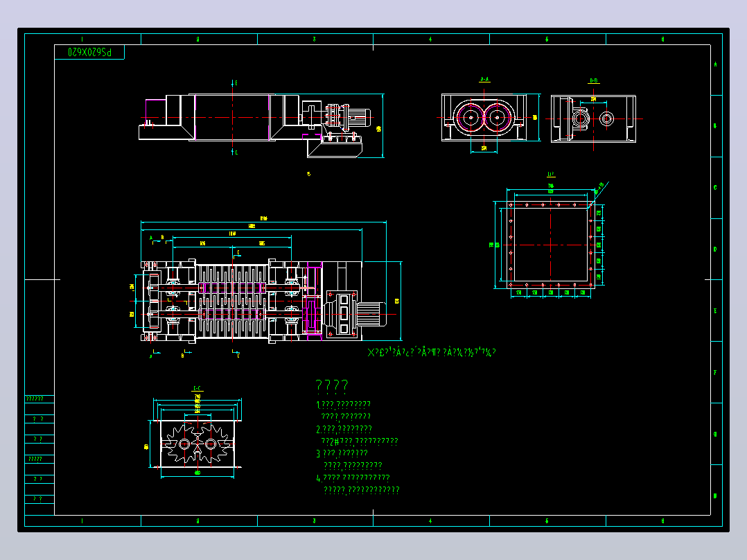Click the motor in the side elevation view
The height and width of the screenshot is (560, 747).
tap(359, 117)
